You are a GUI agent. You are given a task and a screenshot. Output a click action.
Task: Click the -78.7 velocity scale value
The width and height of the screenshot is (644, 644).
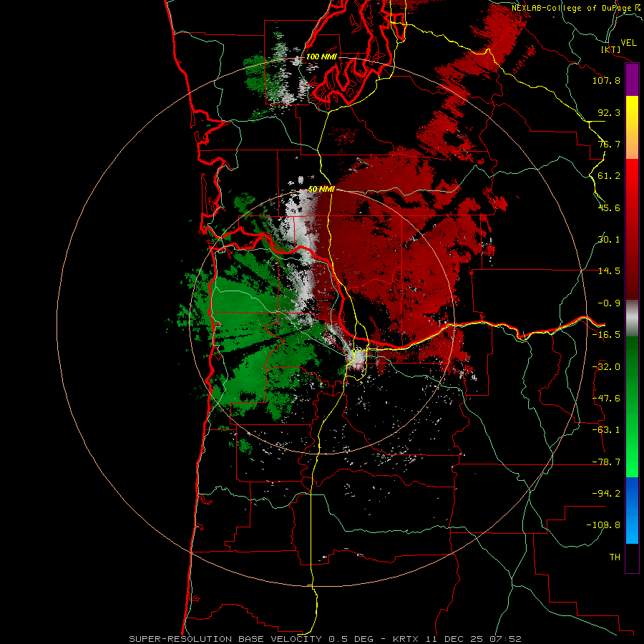pyautogui.click(x=606, y=462)
